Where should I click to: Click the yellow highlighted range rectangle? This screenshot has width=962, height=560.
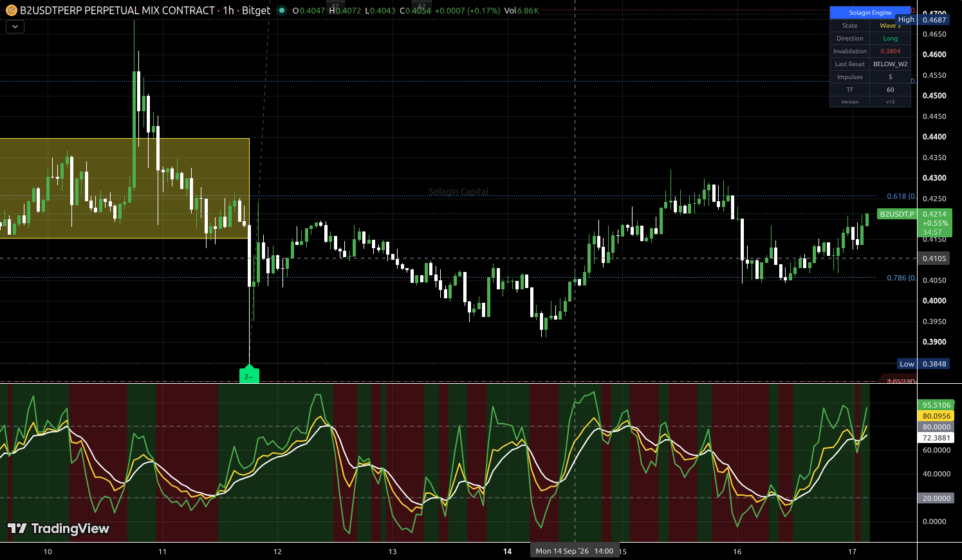tap(124, 188)
